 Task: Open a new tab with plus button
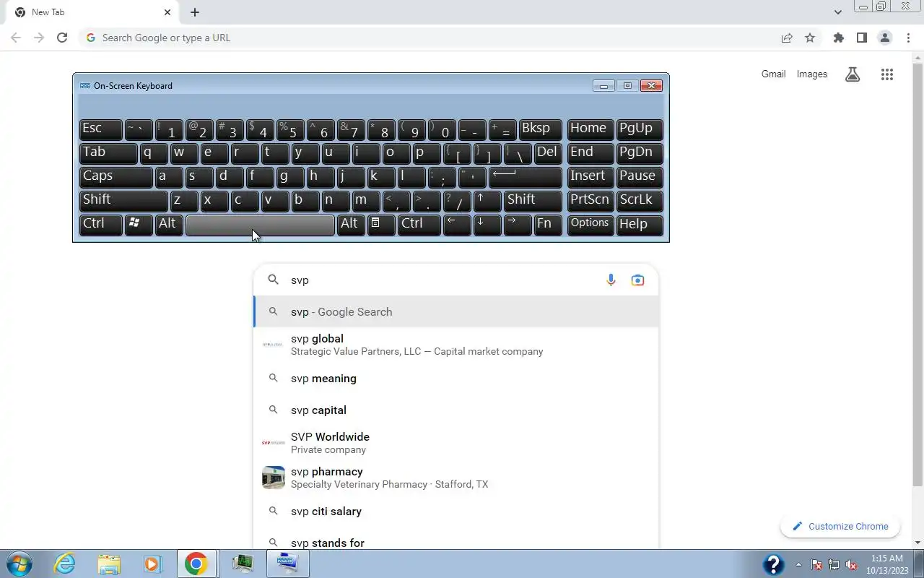195,12
